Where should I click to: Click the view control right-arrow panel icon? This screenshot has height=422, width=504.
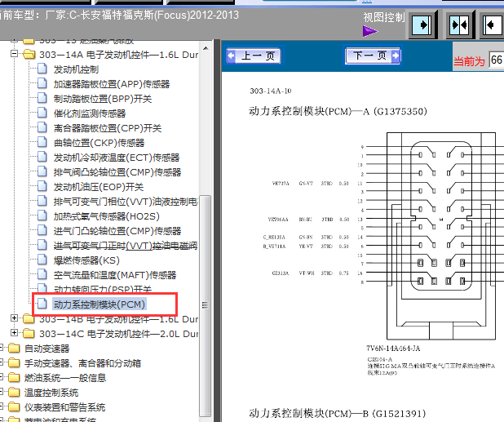click(423, 24)
